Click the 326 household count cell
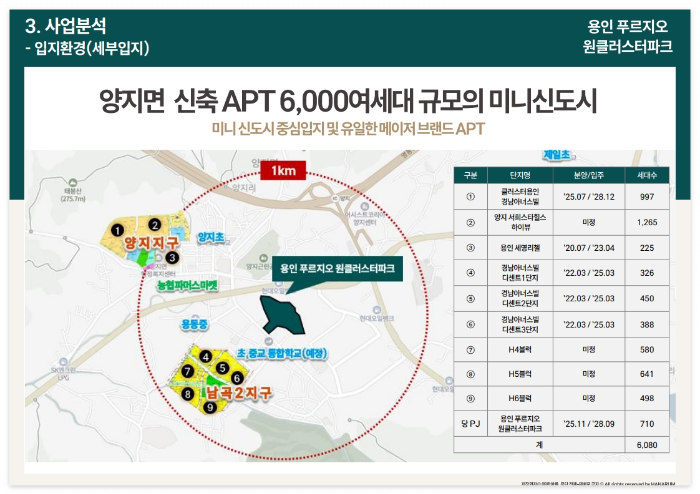The height and width of the screenshot is (494, 700). click(x=647, y=273)
